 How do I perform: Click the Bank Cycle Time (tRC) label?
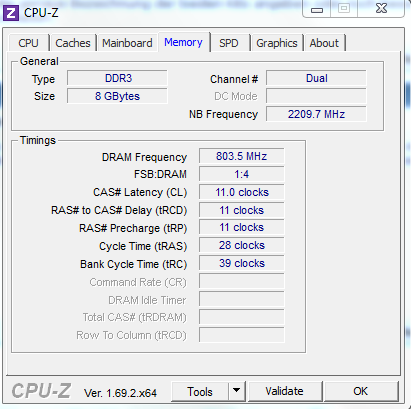pos(133,264)
